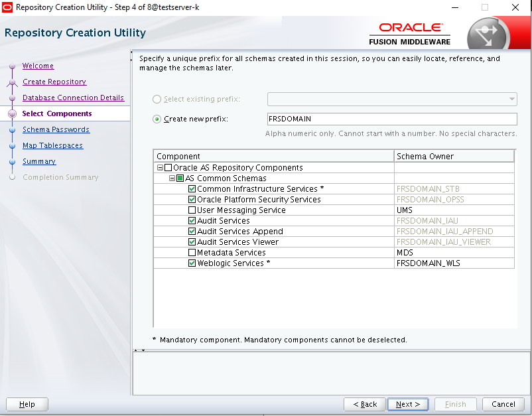Viewport: 532px width, 416px height.
Task: Uncheck Oracle Platform Security Services
Action: click(x=192, y=200)
